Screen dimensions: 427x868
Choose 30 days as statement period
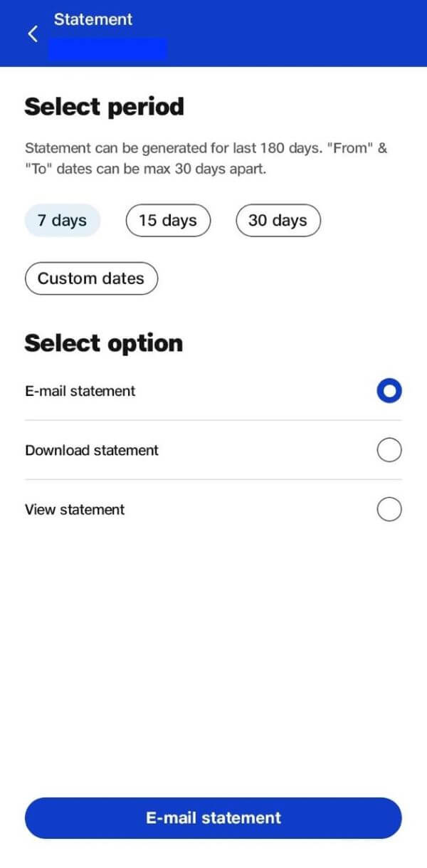pyautogui.click(x=278, y=220)
